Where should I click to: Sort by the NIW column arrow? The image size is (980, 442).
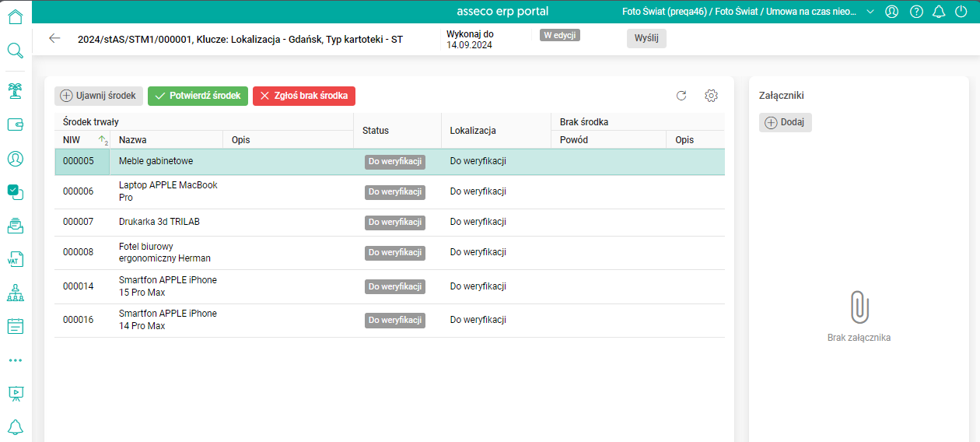coord(102,140)
